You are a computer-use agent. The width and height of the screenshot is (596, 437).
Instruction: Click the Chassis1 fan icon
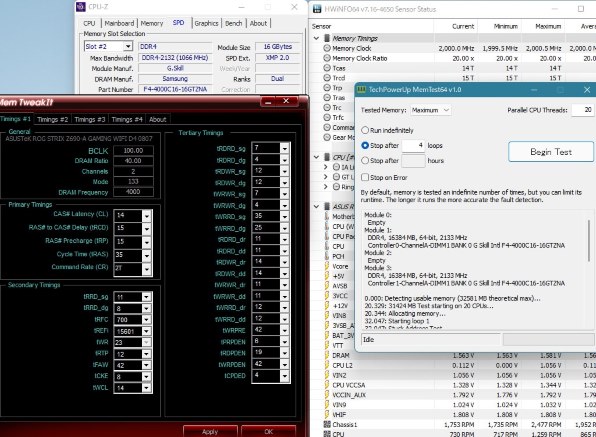coord(327,424)
